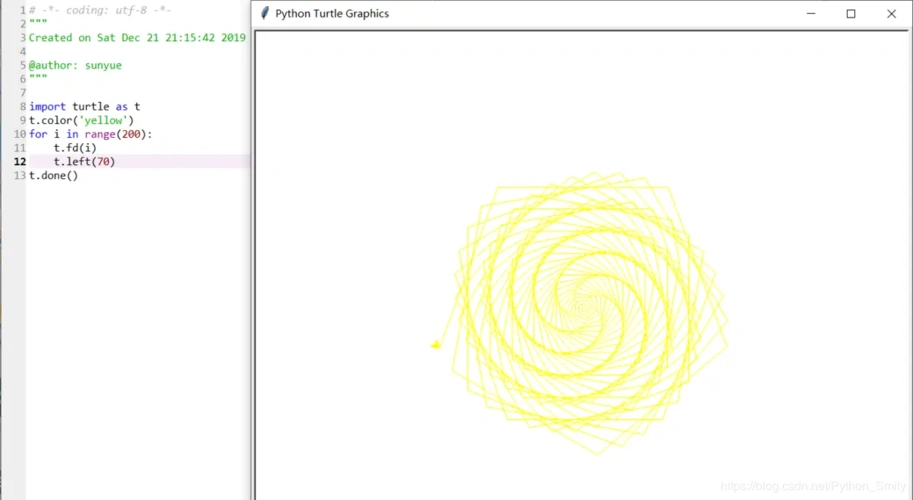
Task: Place cursor on the t.fd(i) line
Action: tap(75, 148)
